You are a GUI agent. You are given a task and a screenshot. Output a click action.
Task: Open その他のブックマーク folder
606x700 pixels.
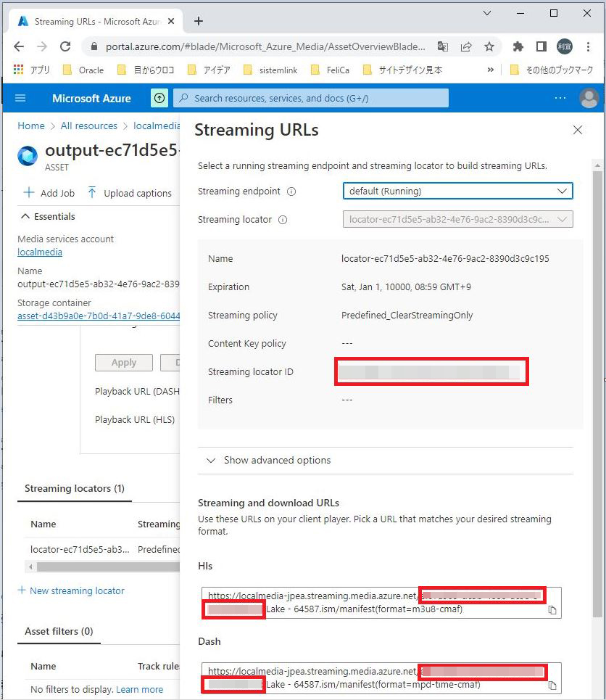pos(552,70)
